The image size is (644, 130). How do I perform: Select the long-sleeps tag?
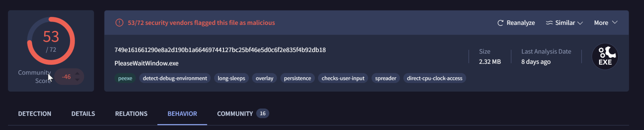click(231, 78)
